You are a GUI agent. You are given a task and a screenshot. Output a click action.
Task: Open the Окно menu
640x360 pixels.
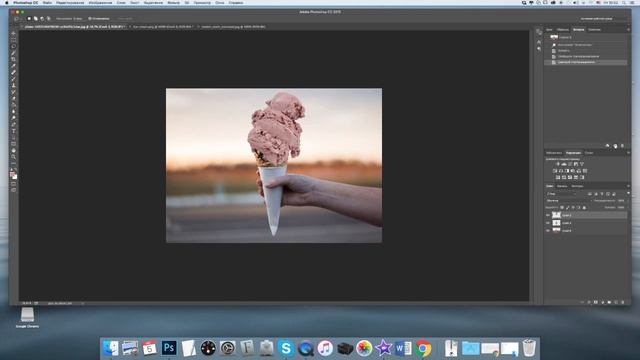(x=220, y=2)
